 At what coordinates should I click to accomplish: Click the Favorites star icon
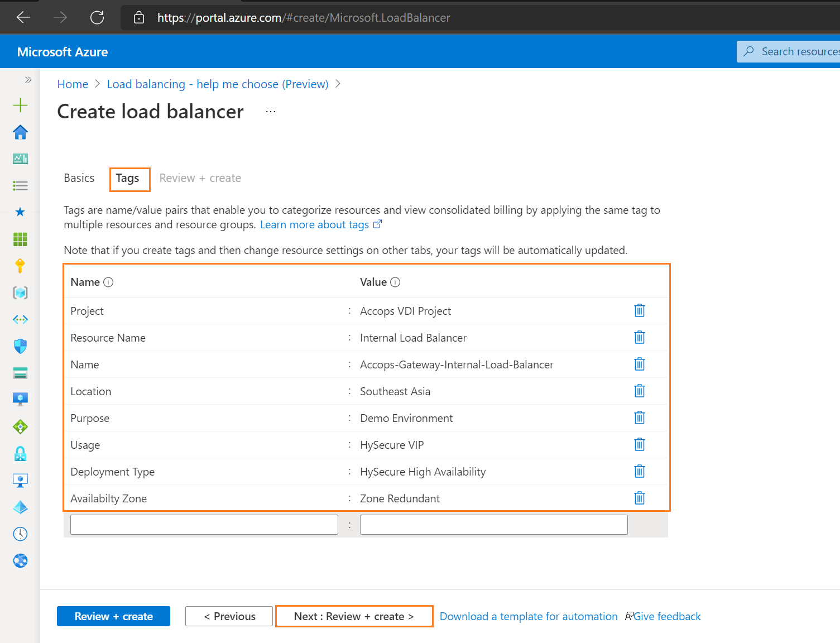(x=20, y=212)
